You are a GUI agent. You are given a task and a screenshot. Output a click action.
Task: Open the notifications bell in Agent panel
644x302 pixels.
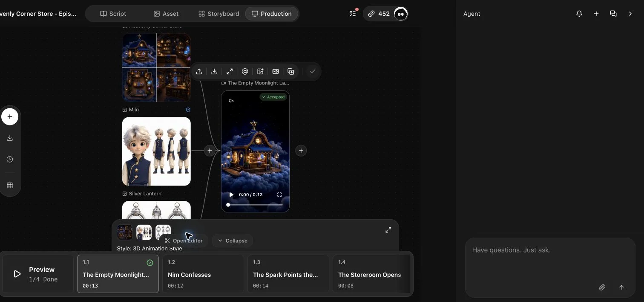pos(579,14)
